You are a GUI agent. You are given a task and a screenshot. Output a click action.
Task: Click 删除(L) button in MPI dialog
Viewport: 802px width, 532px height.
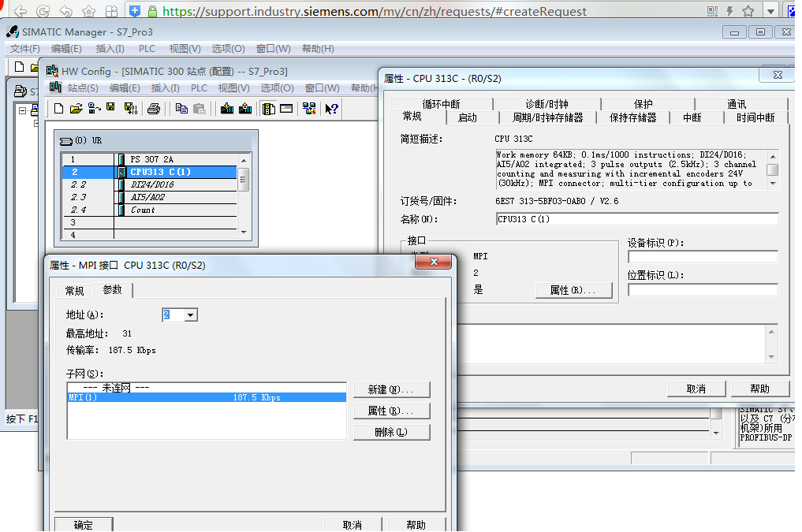point(391,433)
